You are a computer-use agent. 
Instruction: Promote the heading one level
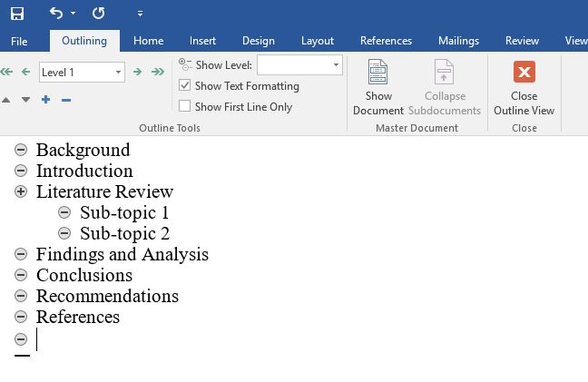(x=26, y=72)
